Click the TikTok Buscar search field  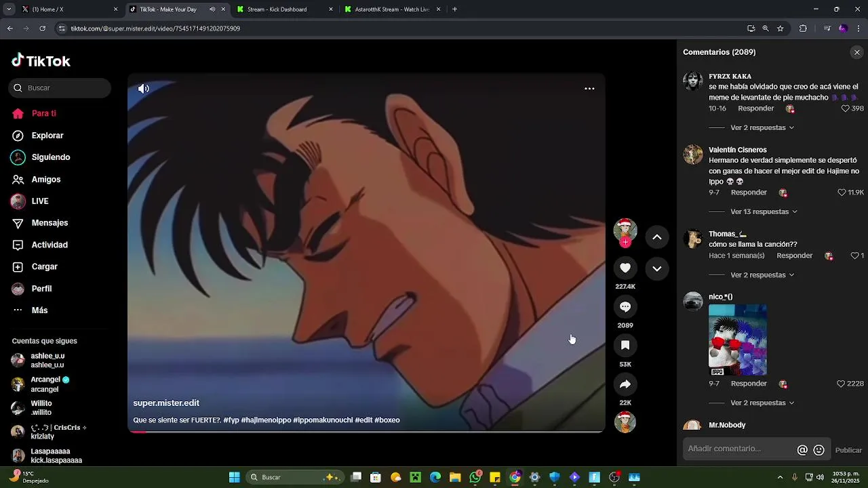[x=60, y=88]
